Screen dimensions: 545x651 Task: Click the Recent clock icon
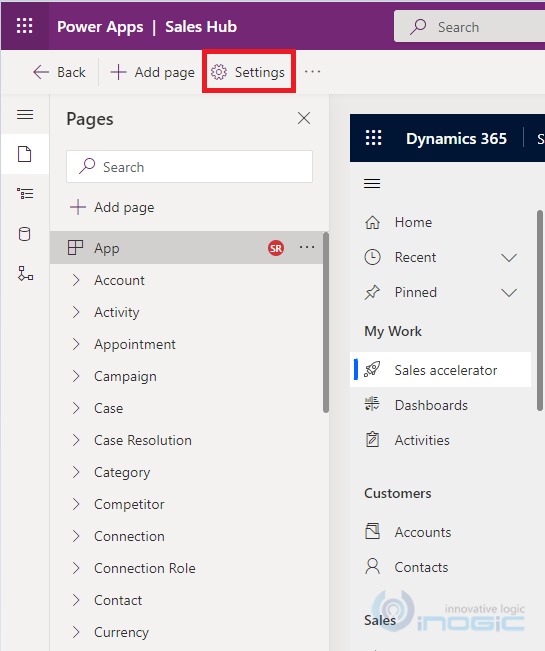point(372,257)
